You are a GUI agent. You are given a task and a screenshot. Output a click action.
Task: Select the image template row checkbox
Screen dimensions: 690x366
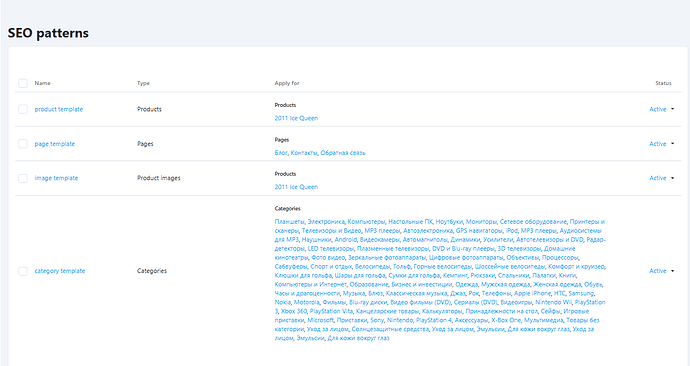pos(23,178)
